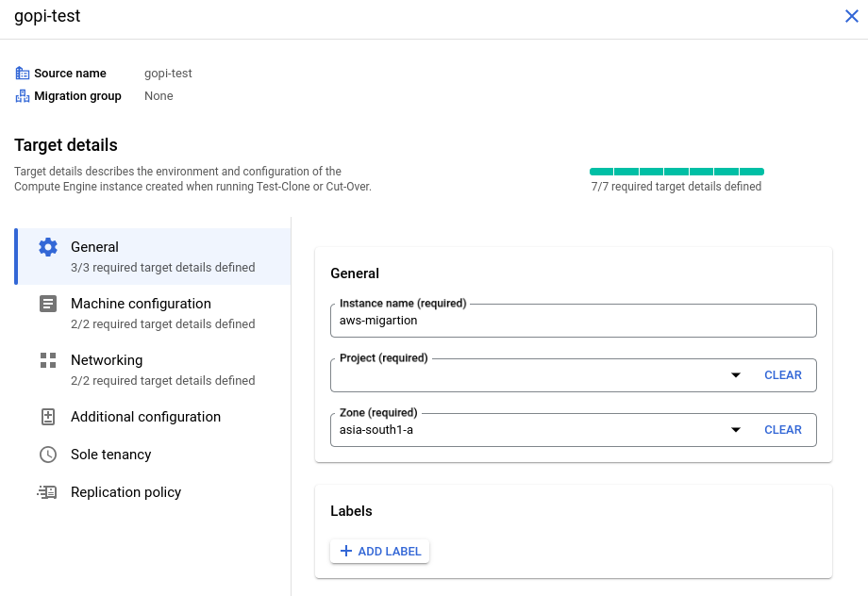Click the Migration group icon
This screenshot has height=596, width=868.
tap(22, 96)
